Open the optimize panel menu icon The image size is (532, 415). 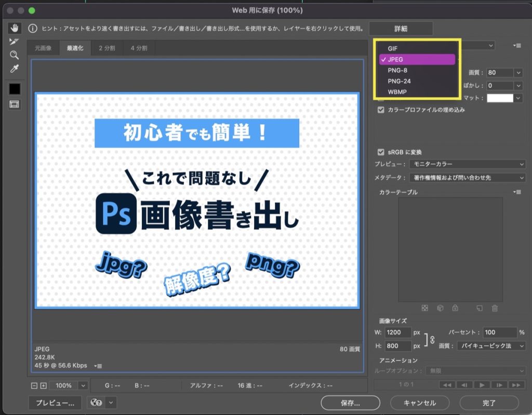[517, 45]
